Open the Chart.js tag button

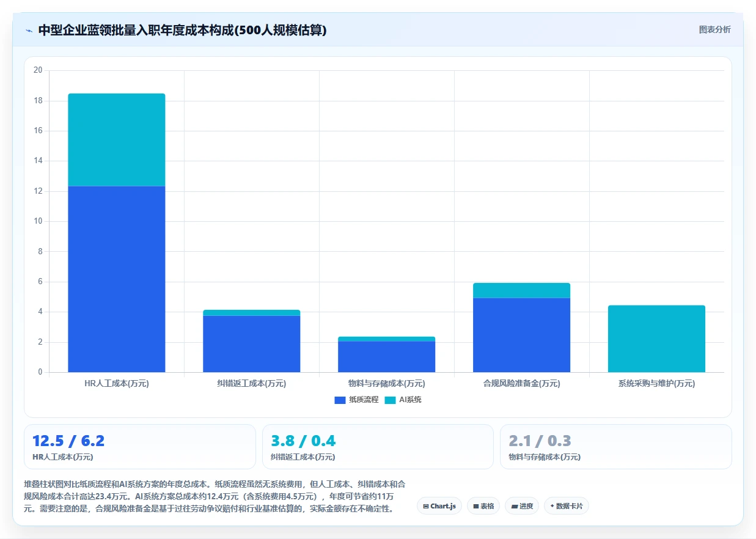[x=439, y=506]
